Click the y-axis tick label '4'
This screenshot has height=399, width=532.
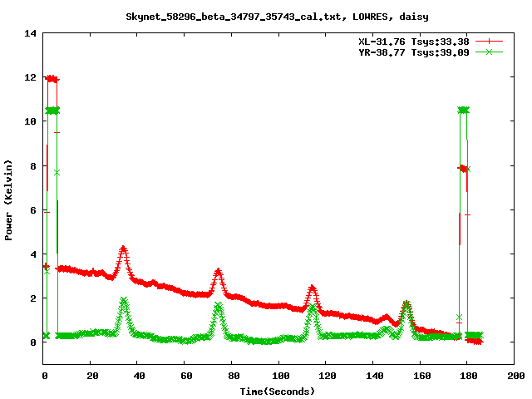[33, 254]
